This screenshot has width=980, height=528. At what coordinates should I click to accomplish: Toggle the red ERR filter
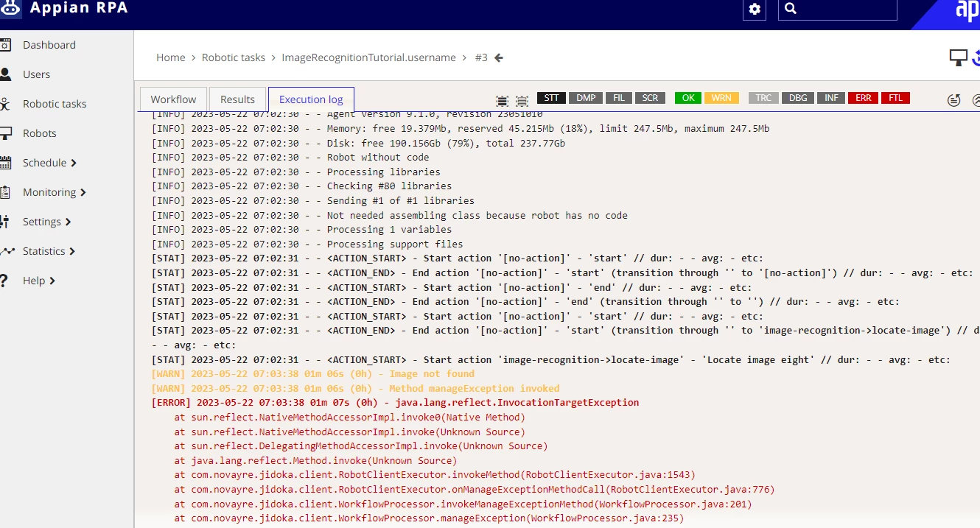863,98
